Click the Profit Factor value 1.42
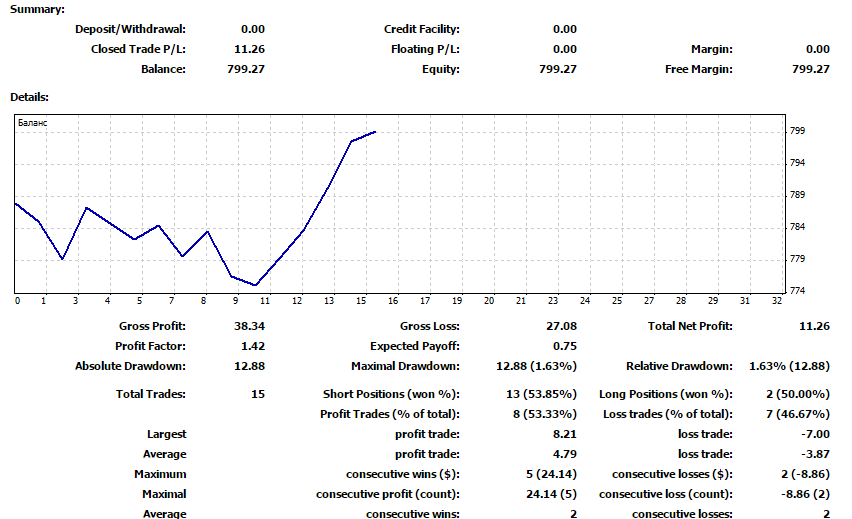Screen dimensions: 852x519 (x=253, y=346)
